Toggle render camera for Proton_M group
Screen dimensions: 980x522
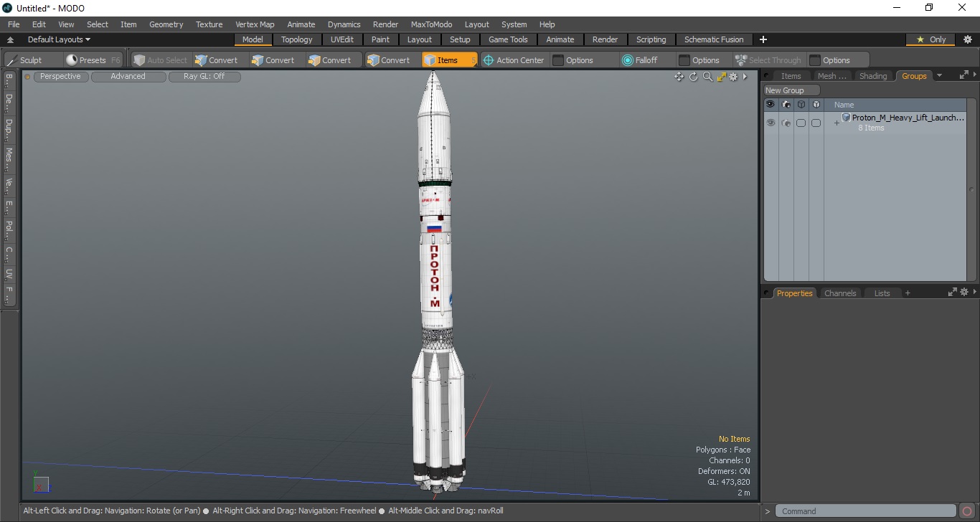point(786,123)
